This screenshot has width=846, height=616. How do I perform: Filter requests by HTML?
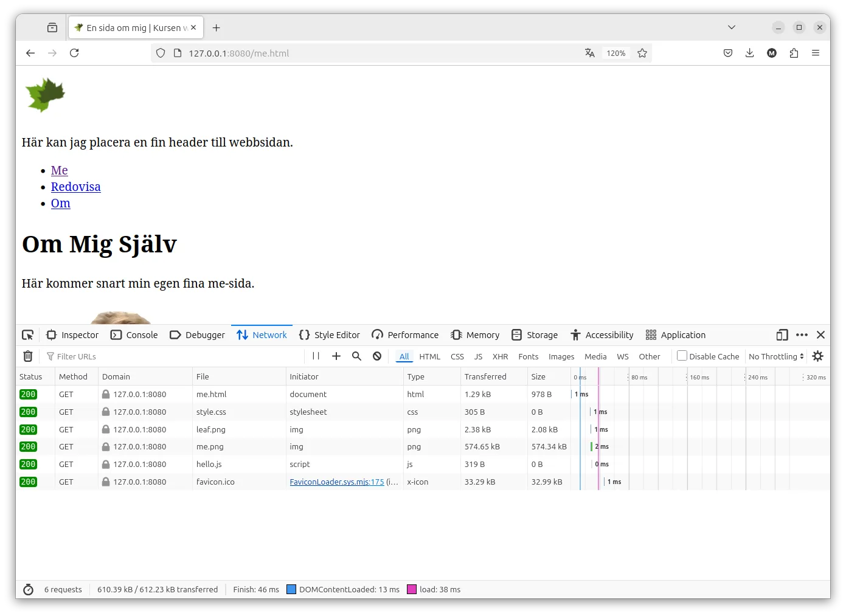tap(429, 356)
